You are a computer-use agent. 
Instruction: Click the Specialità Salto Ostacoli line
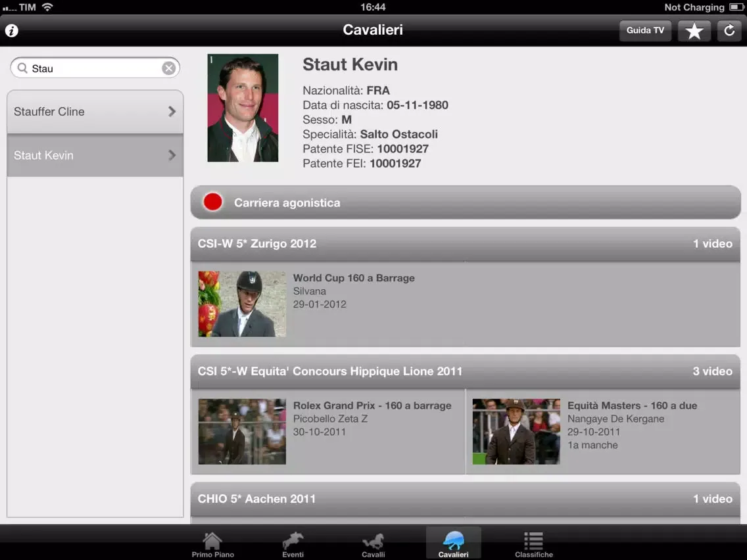(x=370, y=134)
